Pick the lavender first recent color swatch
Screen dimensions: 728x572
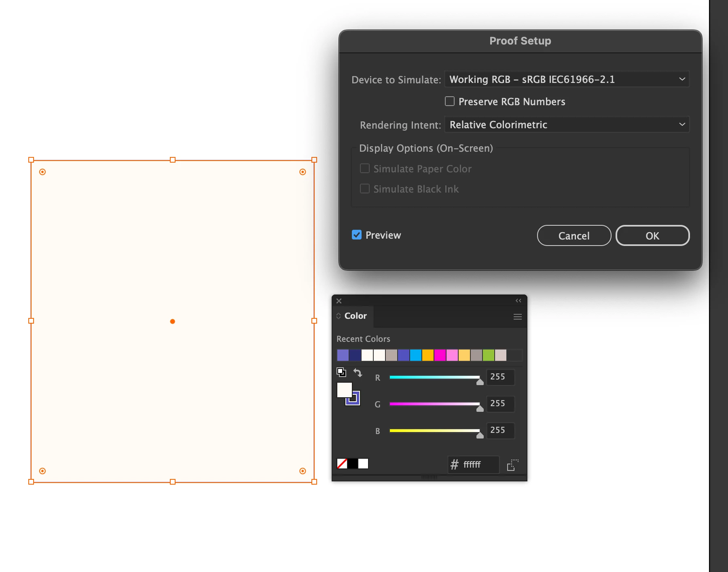click(x=343, y=355)
